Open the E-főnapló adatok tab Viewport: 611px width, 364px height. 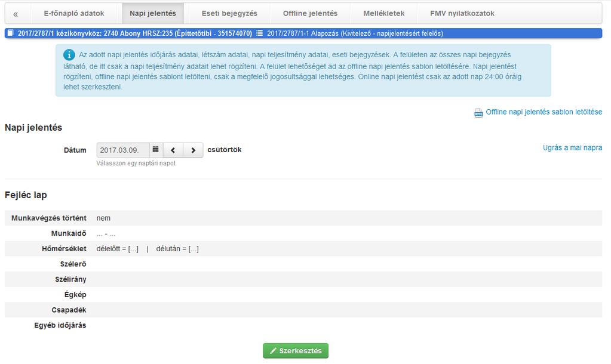tap(74, 14)
